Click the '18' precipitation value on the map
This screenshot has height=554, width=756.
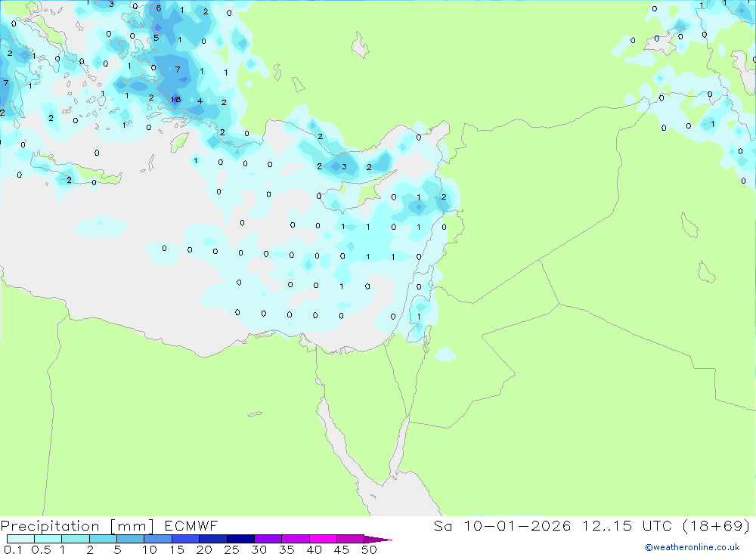175,99
